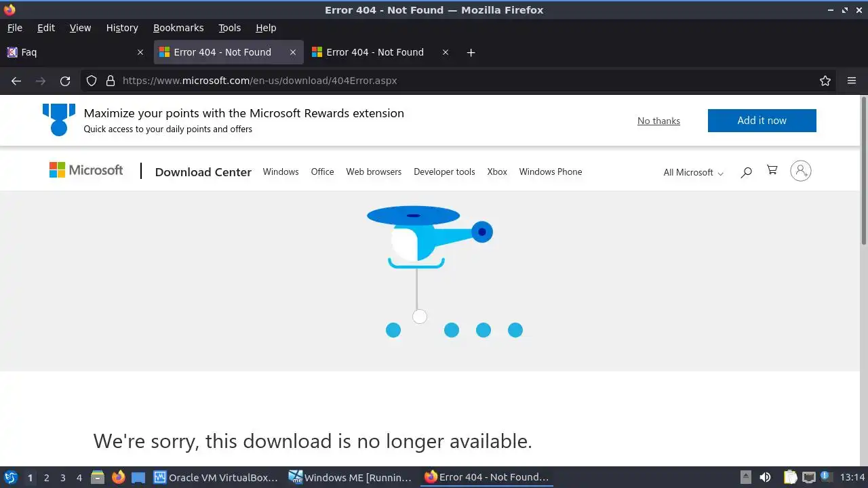Switch to the third Error 404 tab
The width and height of the screenshot is (868, 488).
(x=380, y=52)
